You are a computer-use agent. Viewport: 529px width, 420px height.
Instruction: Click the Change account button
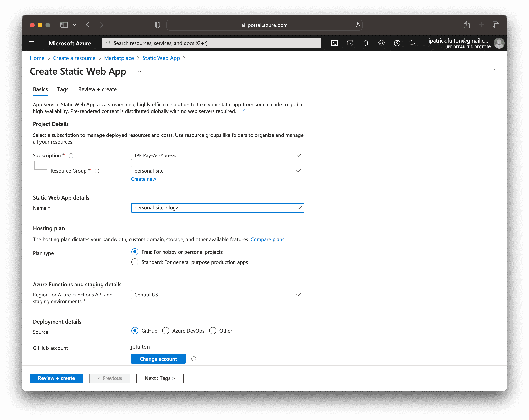pos(158,359)
